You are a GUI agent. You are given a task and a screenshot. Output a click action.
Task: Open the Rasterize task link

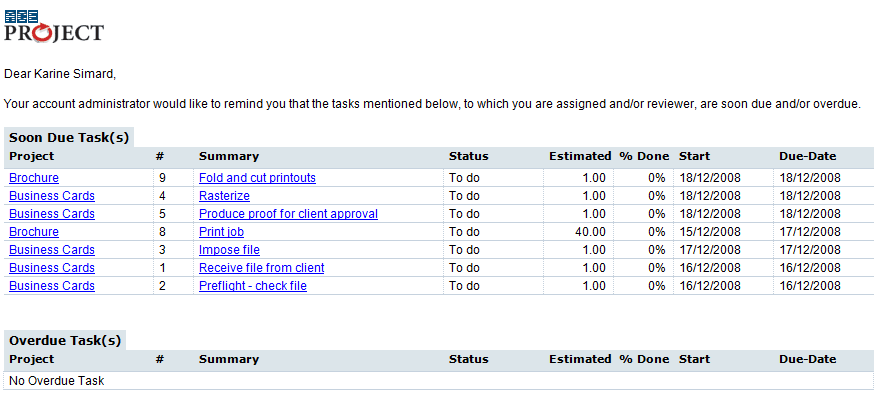(224, 196)
